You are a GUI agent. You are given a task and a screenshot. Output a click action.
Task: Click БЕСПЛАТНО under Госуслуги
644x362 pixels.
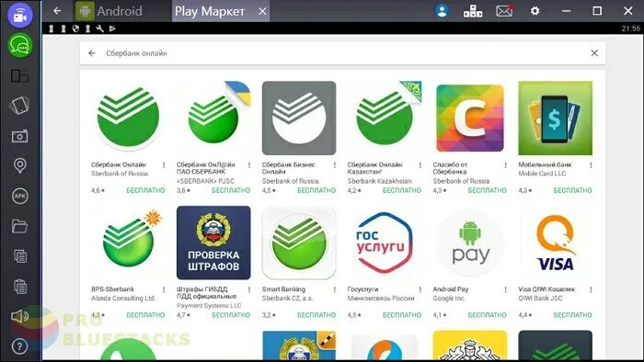402,315
